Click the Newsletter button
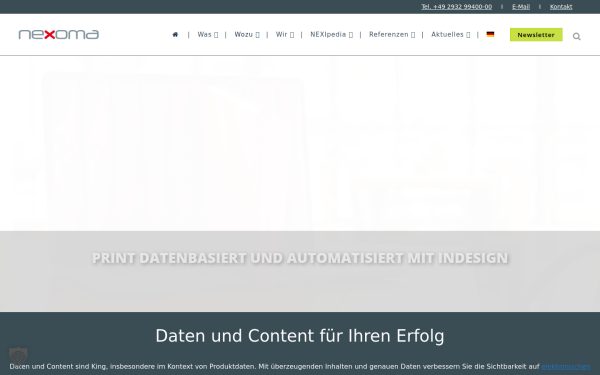This screenshot has width=600, height=375. point(536,35)
